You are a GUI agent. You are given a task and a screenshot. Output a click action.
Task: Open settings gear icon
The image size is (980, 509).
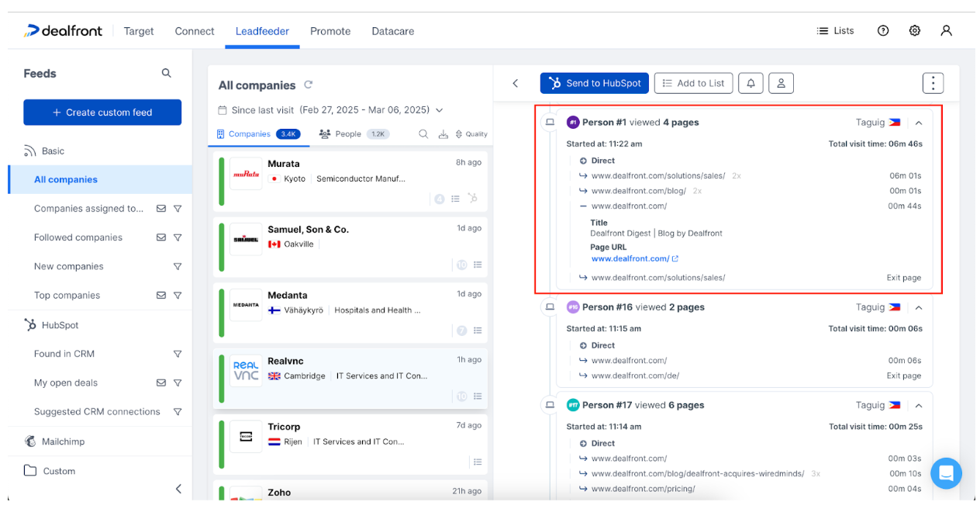pyautogui.click(x=915, y=31)
